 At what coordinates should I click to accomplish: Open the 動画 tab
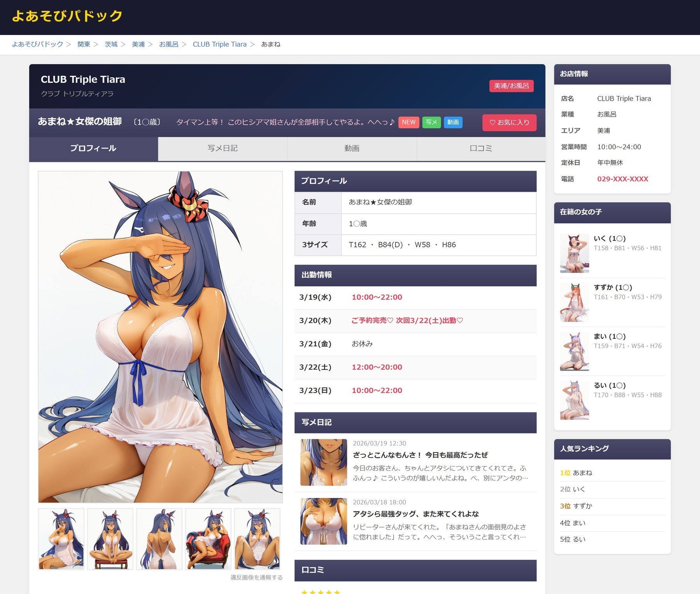[352, 148]
